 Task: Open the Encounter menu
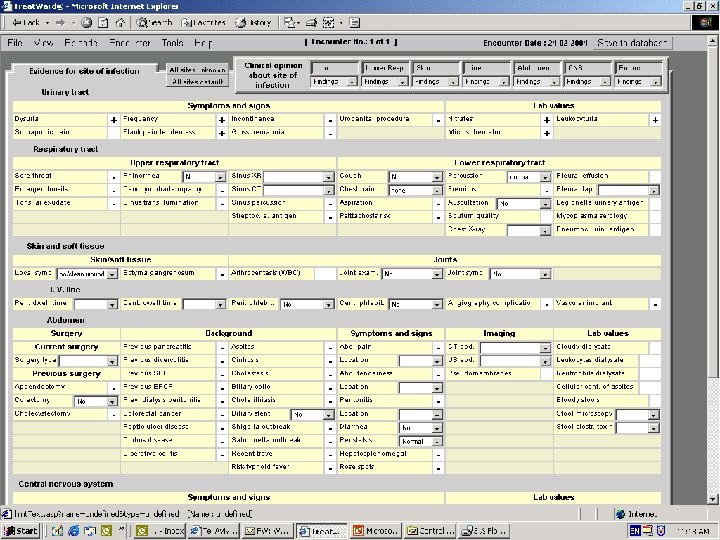(130, 43)
